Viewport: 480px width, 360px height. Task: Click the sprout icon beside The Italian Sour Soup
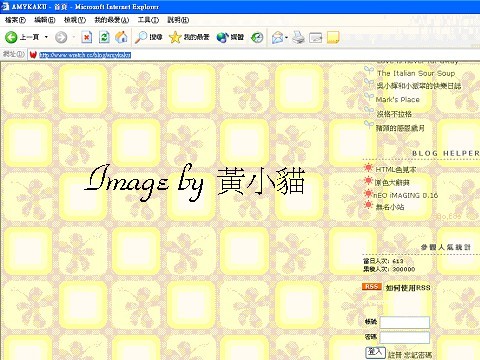[x=369, y=71]
